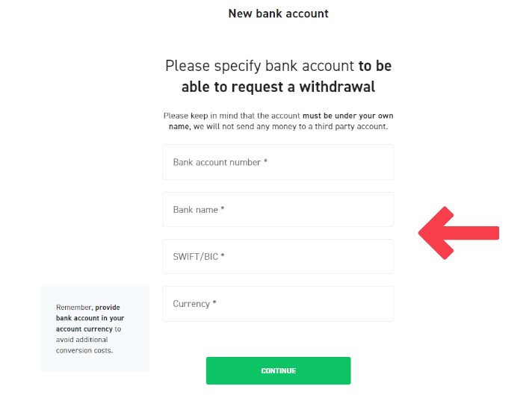Click the "Bank name *" placeholder label
Image resolution: width=532 pixels, height=395 pixels.
[x=199, y=210]
